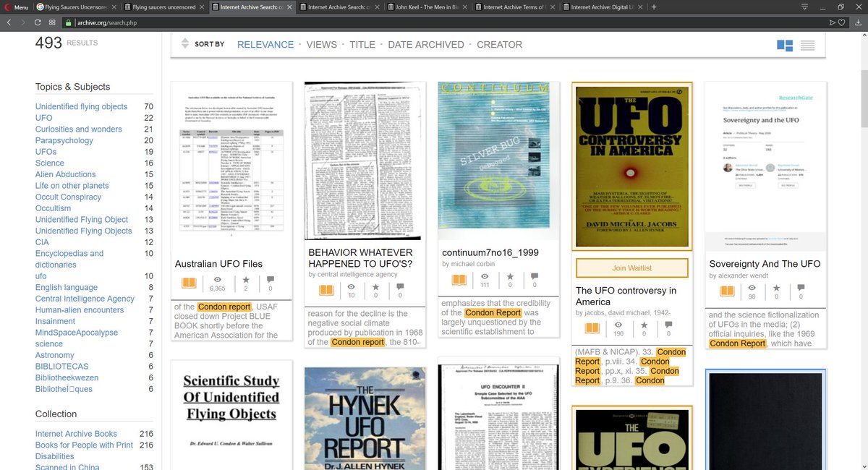This screenshot has width=868, height=470.
Task: Open the Australian UFO Files thumbnail
Action: [x=231, y=165]
